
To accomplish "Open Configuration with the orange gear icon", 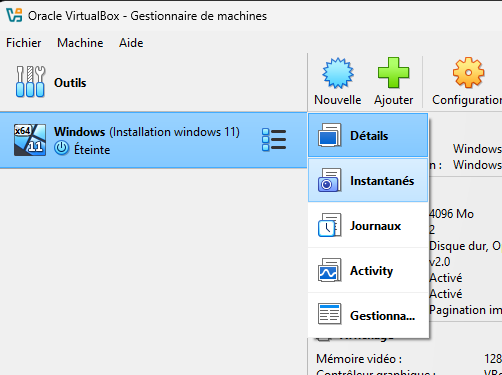I will click(468, 73).
